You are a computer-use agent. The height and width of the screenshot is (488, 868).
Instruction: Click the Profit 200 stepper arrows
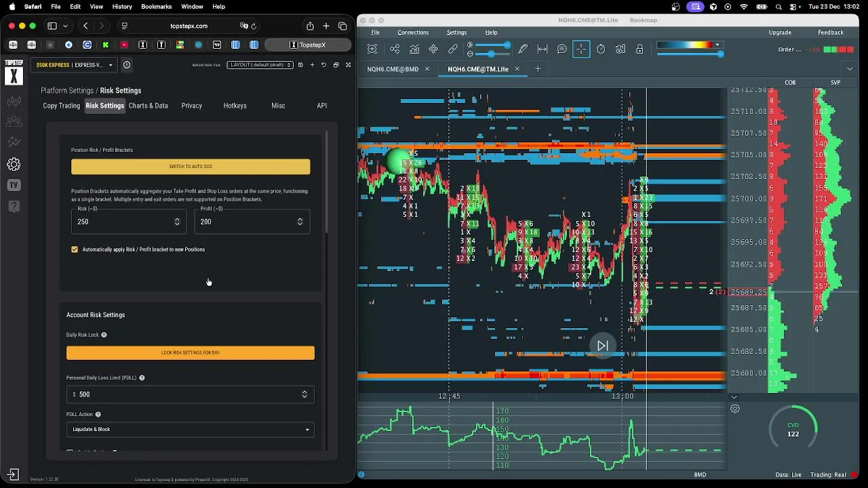pyautogui.click(x=300, y=222)
